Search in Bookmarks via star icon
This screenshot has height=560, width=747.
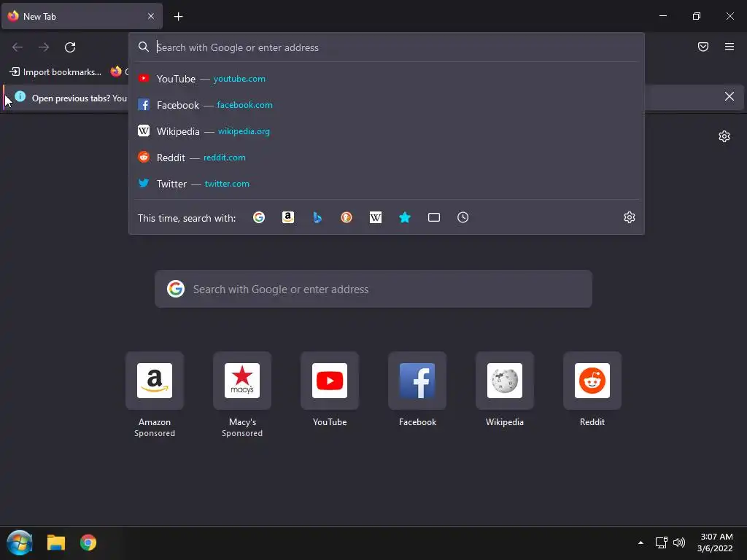tap(404, 217)
